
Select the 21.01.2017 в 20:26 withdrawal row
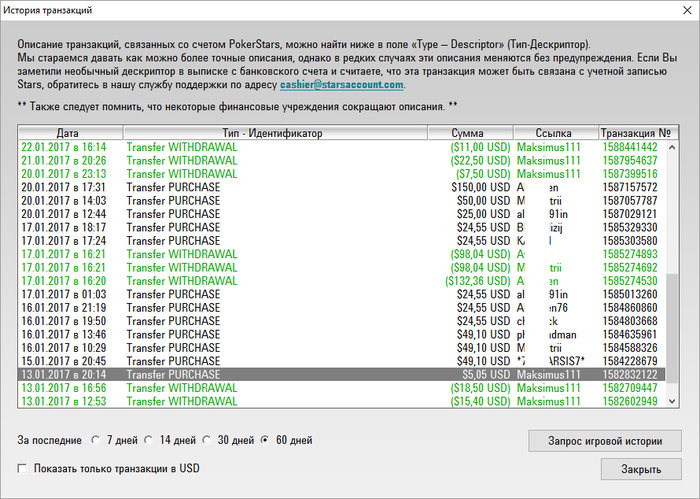[342, 161]
